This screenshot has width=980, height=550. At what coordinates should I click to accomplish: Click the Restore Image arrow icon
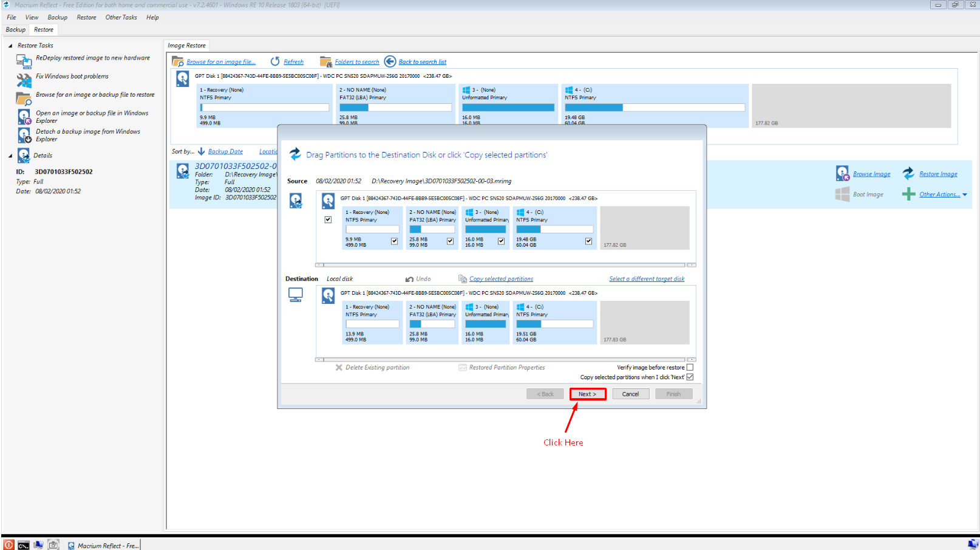pyautogui.click(x=908, y=174)
